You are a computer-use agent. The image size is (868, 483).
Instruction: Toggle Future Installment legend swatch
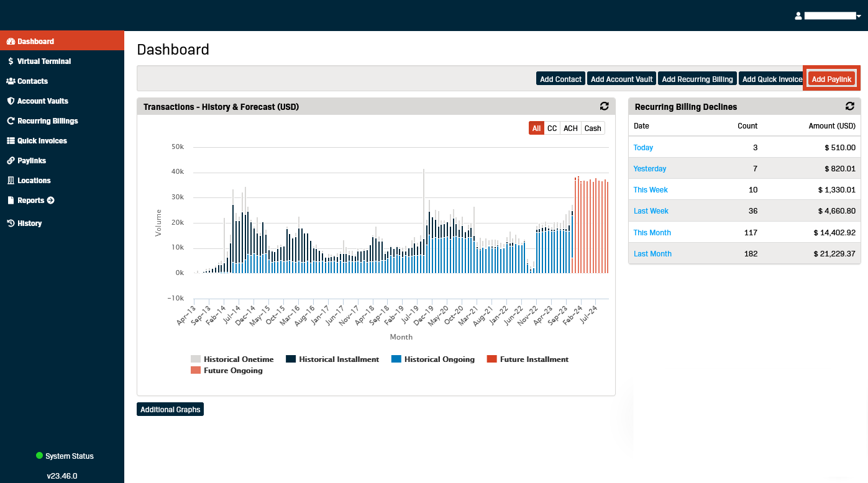[491, 359]
